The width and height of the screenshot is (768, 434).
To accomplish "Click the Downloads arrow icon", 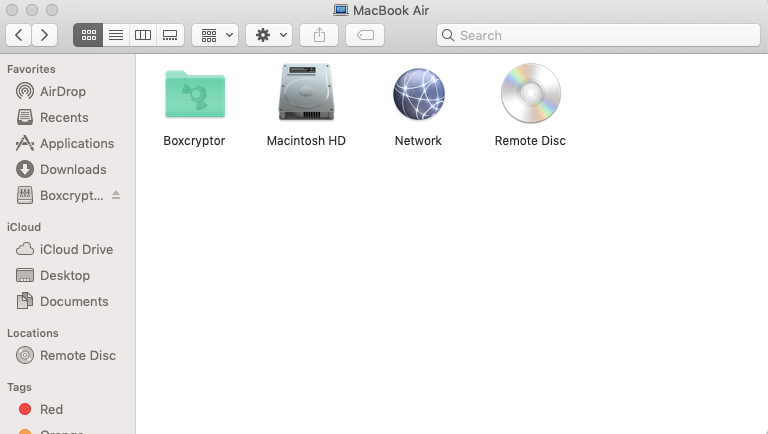I will [x=25, y=169].
